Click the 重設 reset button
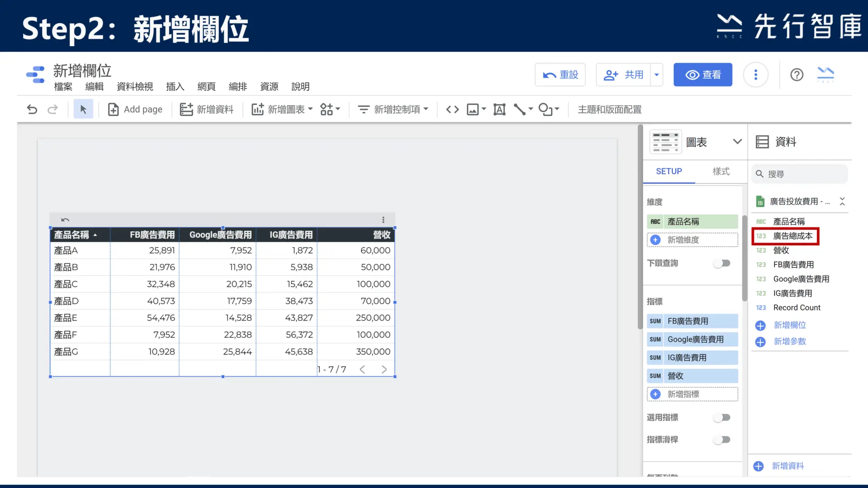This screenshot has height=488, width=868. tap(560, 75)
